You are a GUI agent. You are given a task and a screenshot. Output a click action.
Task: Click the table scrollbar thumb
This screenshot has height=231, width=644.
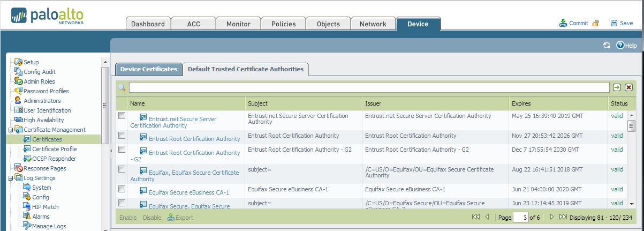click(x=631, y=126)
